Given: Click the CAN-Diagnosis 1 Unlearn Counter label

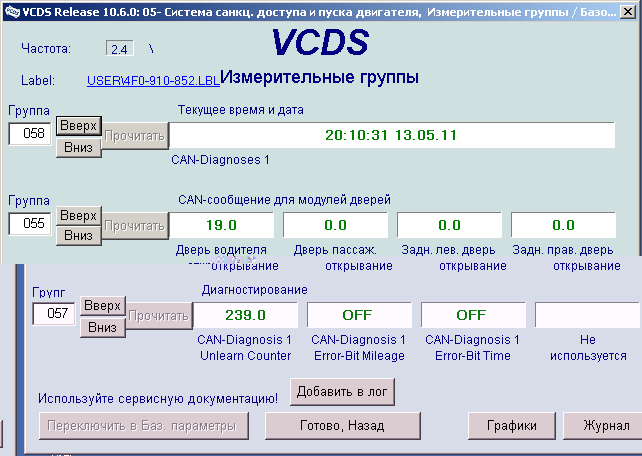Looking at the screenshot, I should tap(245, 348).
